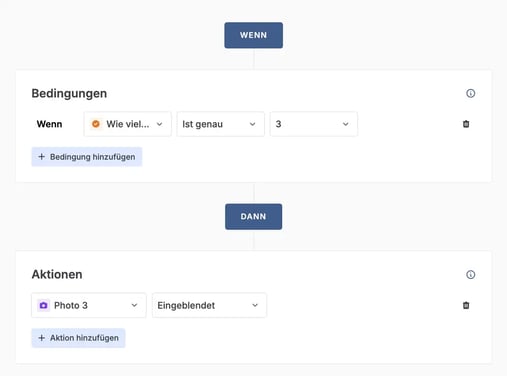Click the DANN block

(x=253, y=217)
